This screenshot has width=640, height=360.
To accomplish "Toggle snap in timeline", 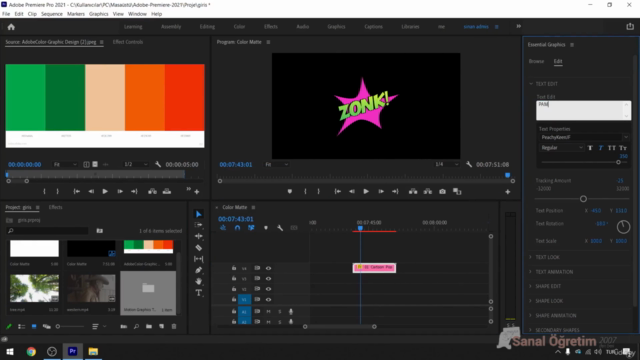I will (x=237, y=228).
